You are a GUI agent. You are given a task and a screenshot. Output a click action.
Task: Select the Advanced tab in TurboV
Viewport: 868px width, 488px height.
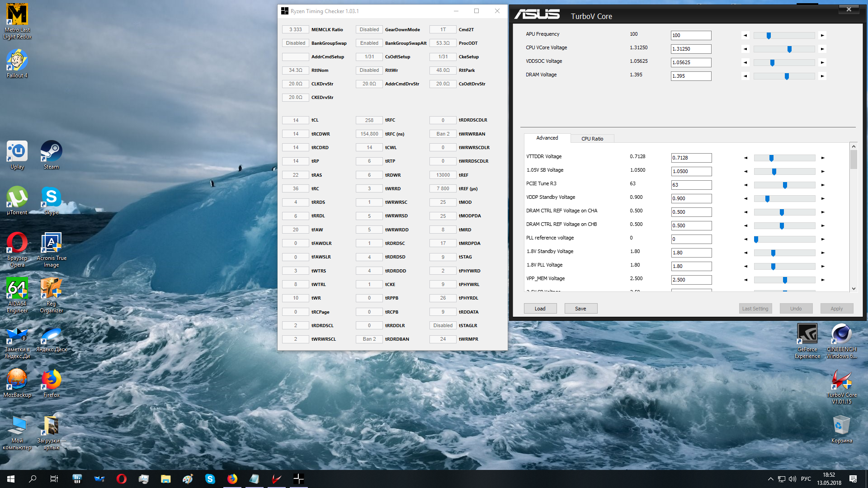tap(547, 138)
